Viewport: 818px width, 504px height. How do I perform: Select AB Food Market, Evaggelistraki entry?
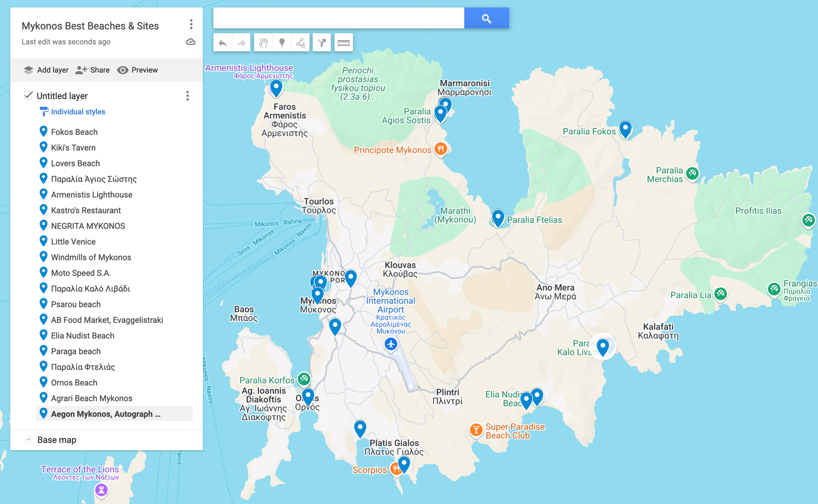115,320
